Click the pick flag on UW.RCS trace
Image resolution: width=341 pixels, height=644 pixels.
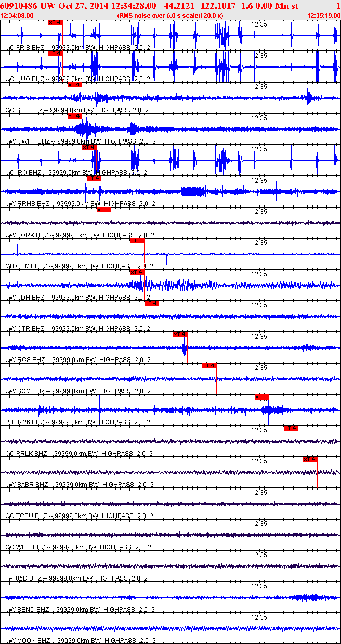[180, 334]
